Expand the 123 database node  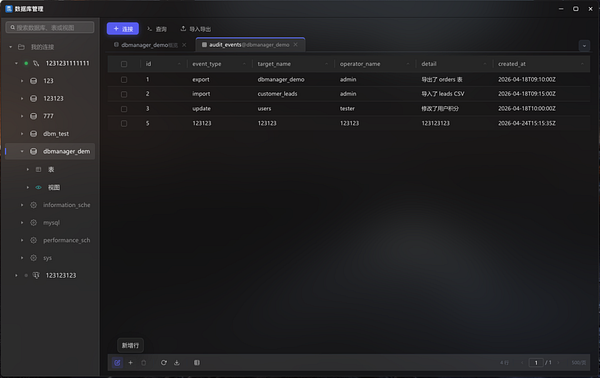[x=22, y=81]
